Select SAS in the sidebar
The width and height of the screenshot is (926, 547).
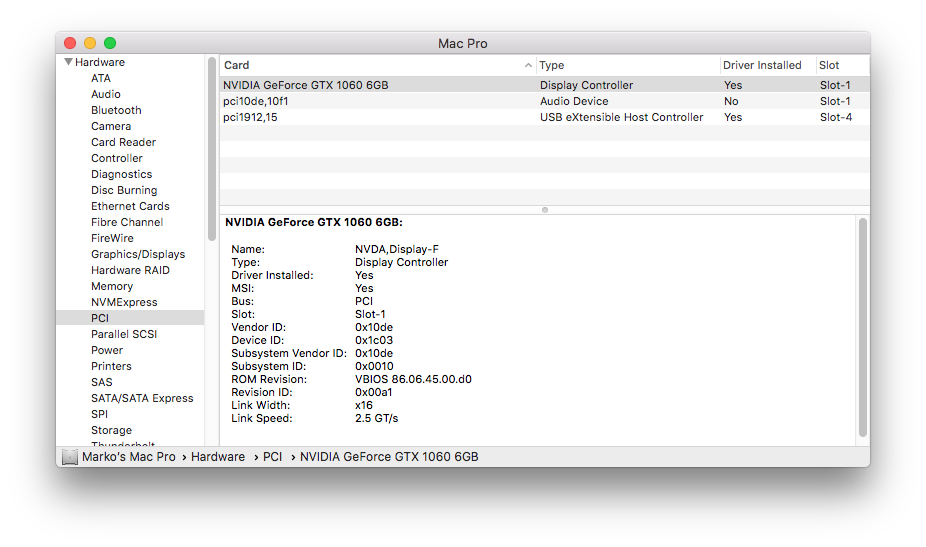click(102, 382)
